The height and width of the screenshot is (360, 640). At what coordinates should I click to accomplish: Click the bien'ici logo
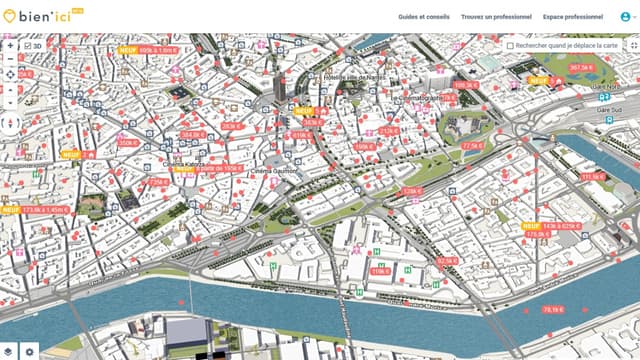pos(42,16)
